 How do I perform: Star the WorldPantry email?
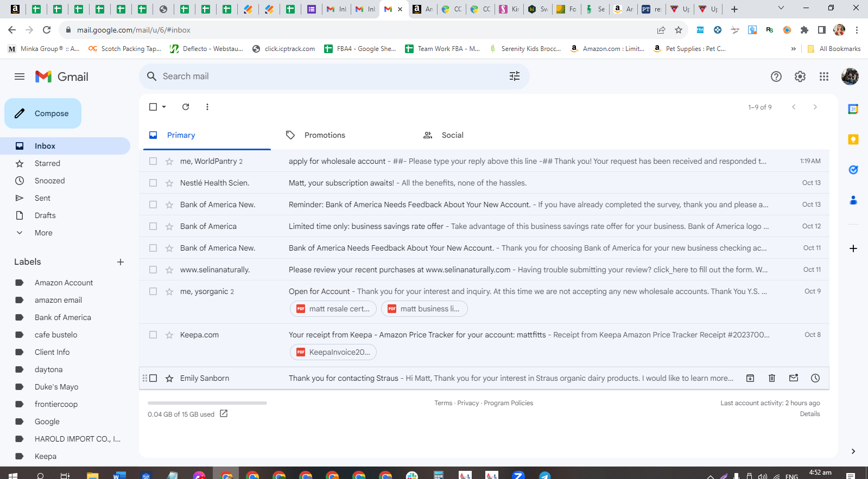[x=169, y=161]
